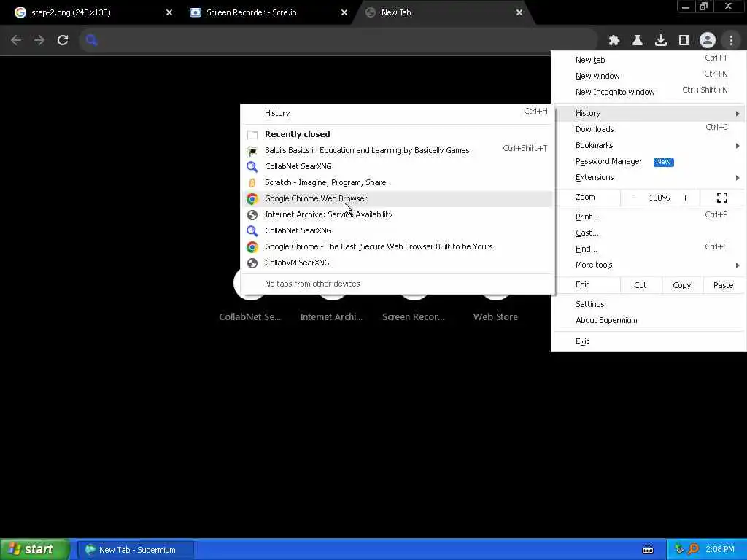Open Password Manager menu item
This screenshot has height=560, width=747.
(649, 161)
